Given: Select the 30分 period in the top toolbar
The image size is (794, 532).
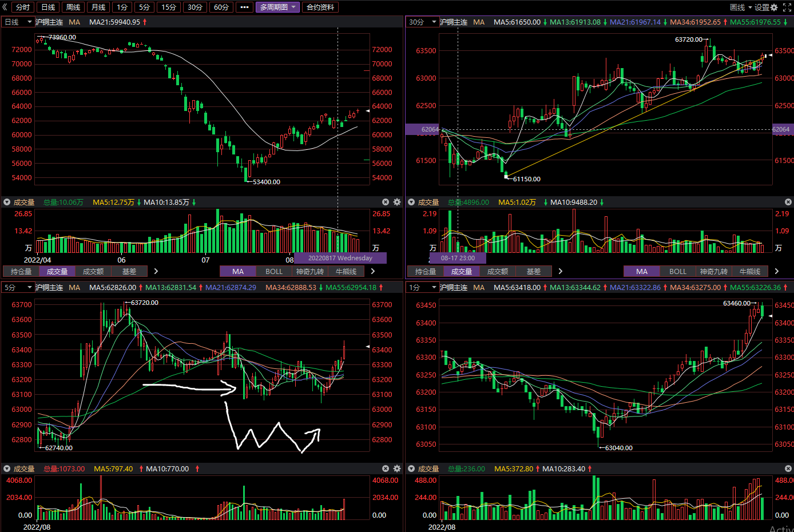Looking at the screenshot, I should tap(195, 7).
